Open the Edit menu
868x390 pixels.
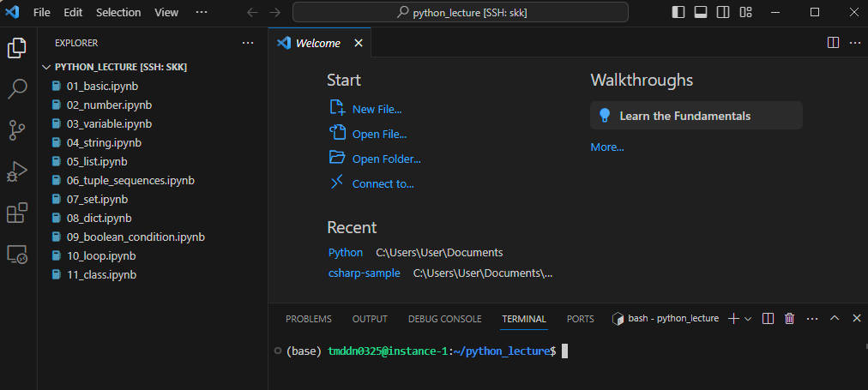tap(73, 12)
